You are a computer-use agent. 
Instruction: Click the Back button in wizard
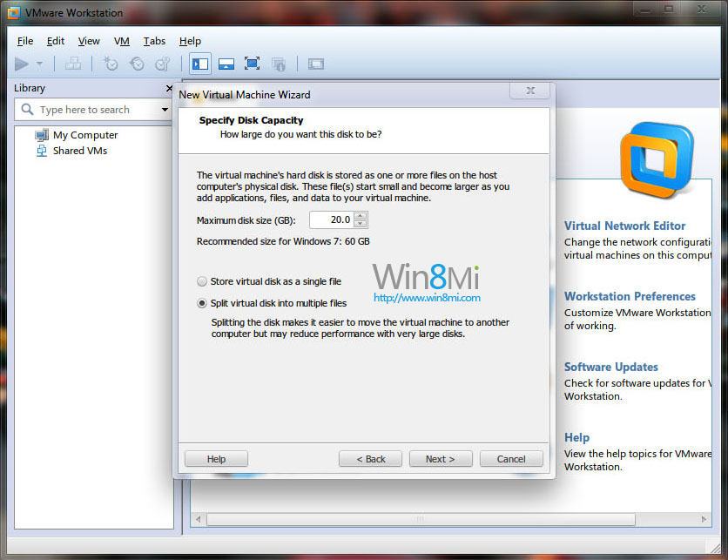[x=370, y=459]
